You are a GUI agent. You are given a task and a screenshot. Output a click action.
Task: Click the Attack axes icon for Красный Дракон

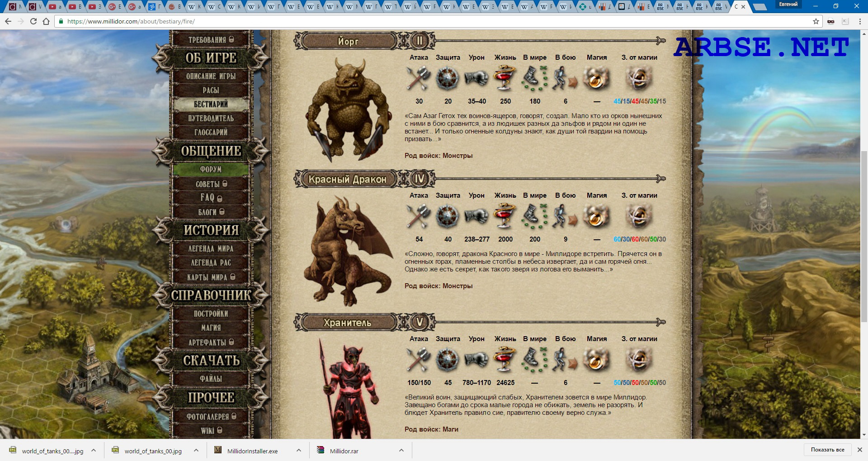pos(419,216)
